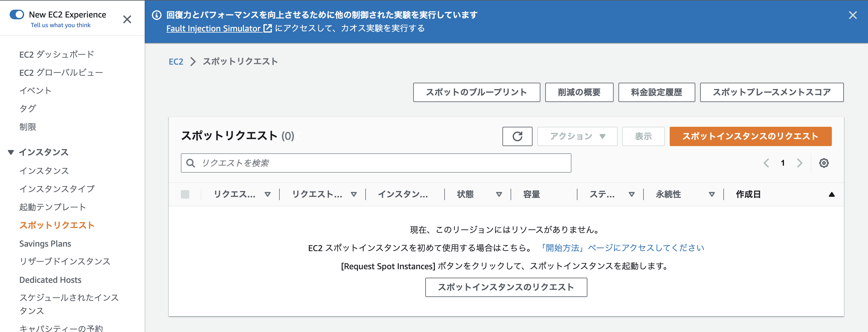Open the アクション dropdown

[577, 136]
